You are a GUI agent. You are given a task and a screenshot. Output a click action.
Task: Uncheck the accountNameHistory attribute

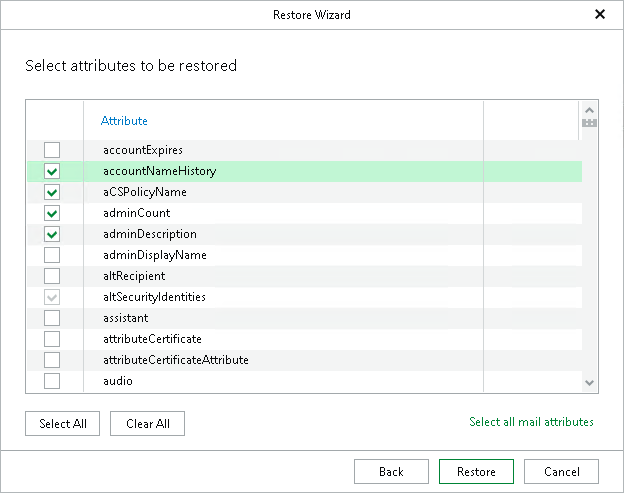[52, 171]
